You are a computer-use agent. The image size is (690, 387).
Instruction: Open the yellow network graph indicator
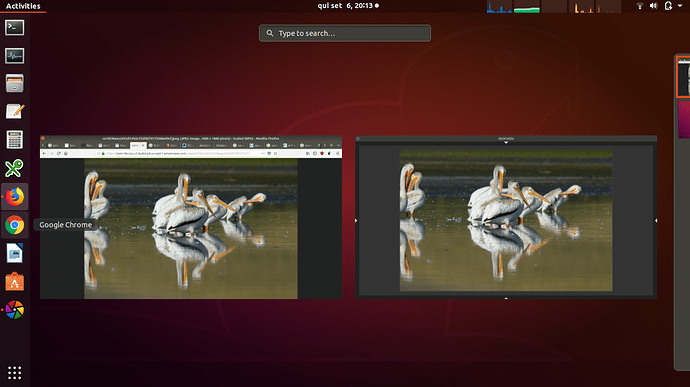click(x=581, y=7)
